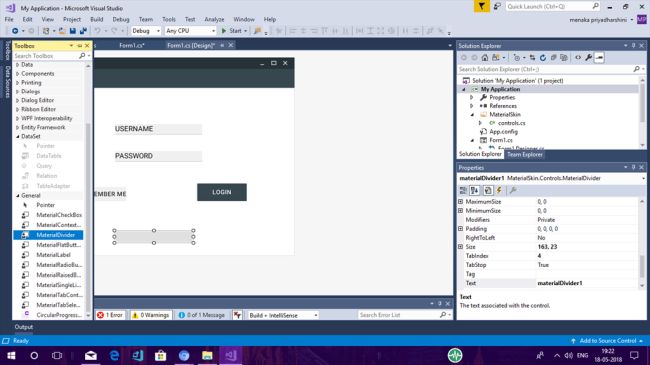650x365 pixels.
Task: Open Microsoft Edge from the taskbar
Action: point(114,355)
